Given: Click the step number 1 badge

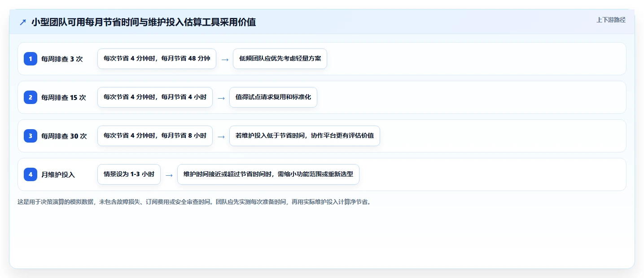Looking at the screenshot, I should (x=31, y=59).
